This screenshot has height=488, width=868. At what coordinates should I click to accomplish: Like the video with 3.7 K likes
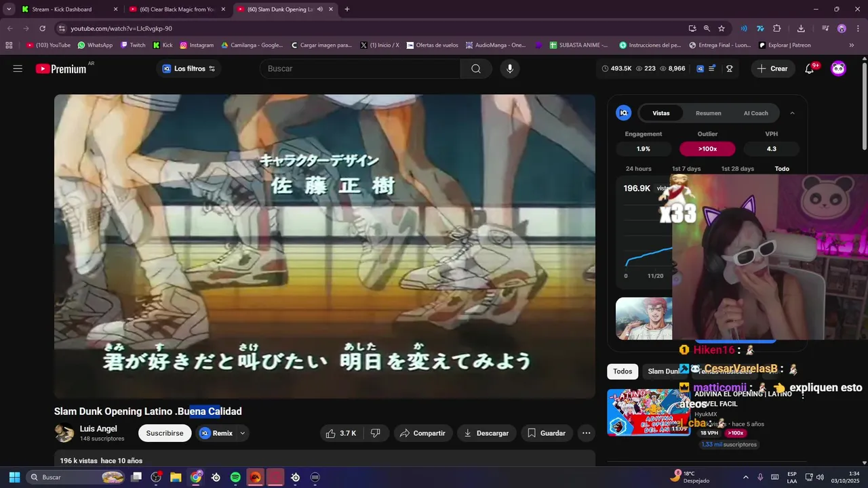342,433
